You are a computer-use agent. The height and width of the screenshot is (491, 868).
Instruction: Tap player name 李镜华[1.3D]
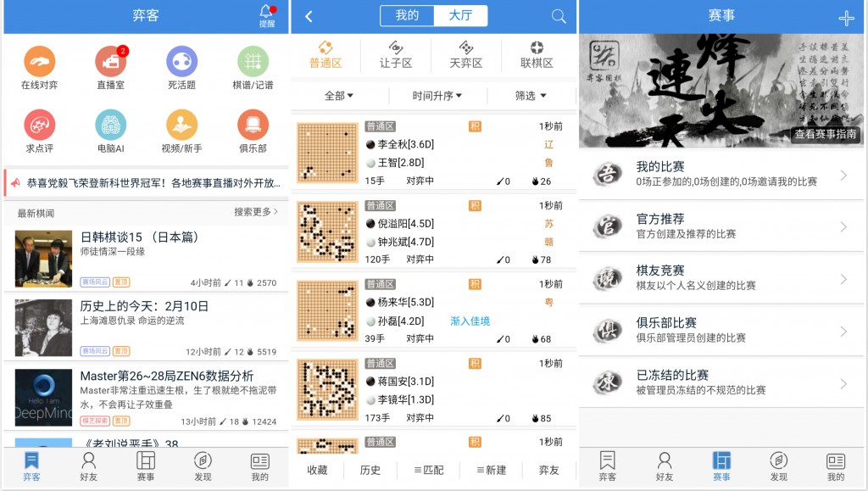point(406,399)
